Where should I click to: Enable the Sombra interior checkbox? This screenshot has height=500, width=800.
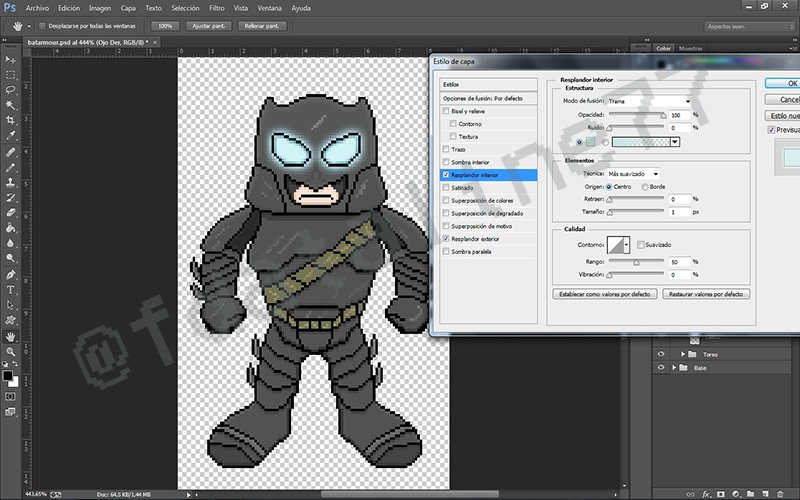pyautogui.click(x=446, y=162)
